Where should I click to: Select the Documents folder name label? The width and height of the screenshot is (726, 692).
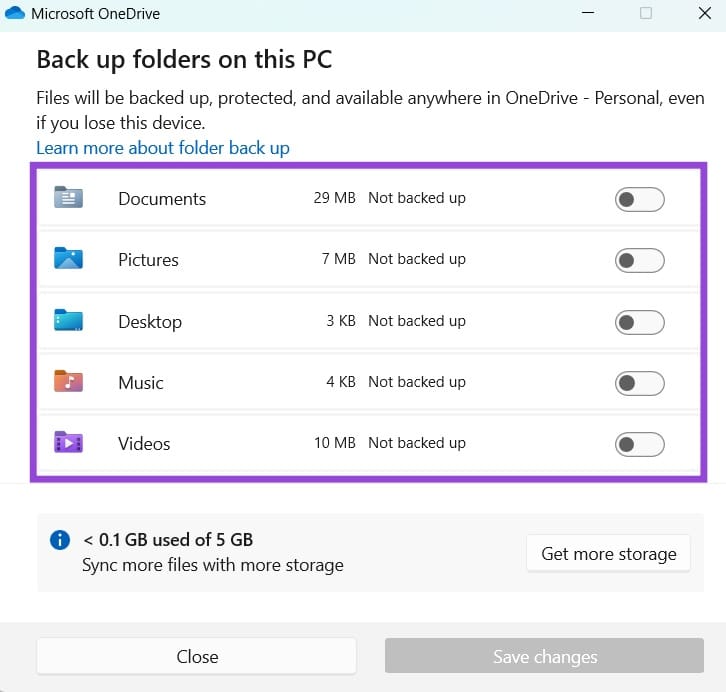click(162, 199)
